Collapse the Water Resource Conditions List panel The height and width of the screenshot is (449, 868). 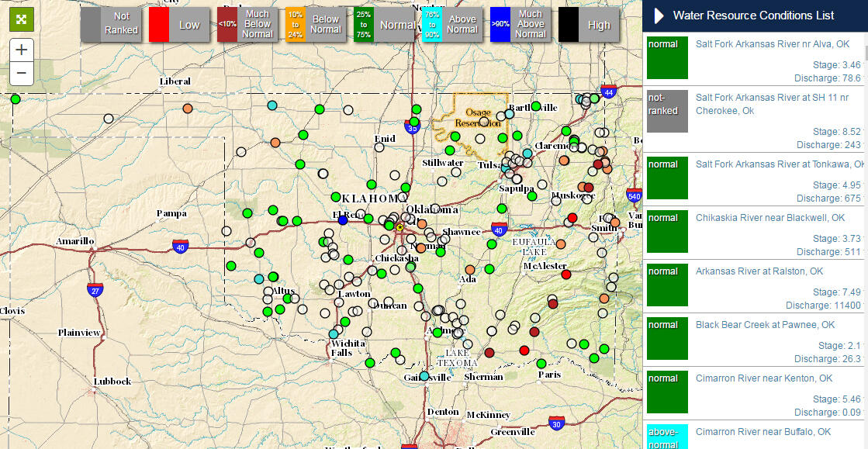coord(659,15)
